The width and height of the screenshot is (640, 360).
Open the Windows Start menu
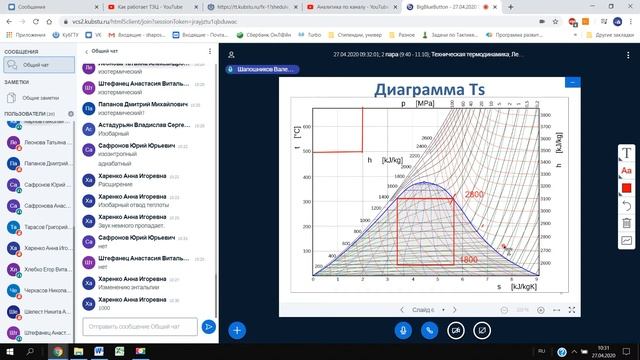click(x=10, y=351)
